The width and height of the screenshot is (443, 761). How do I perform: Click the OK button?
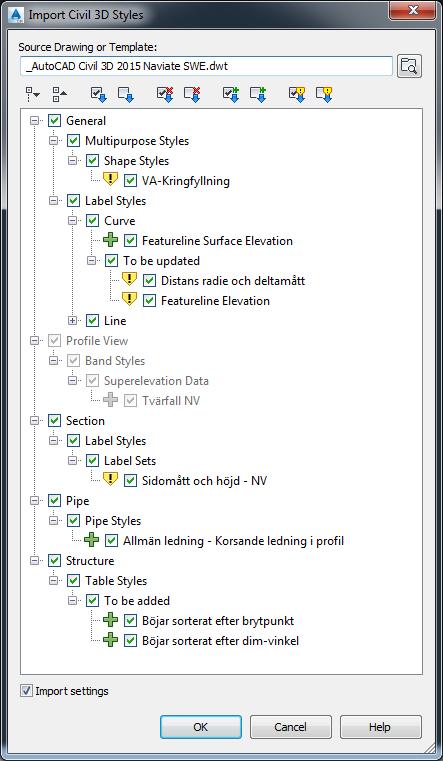click(x=201, y=727)
